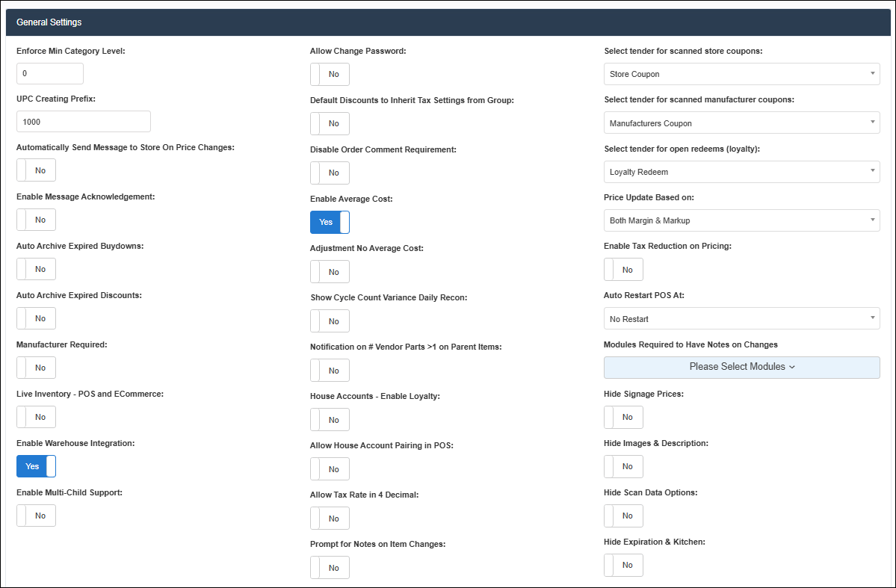Screen dimensions: 896x588
Task: Open the Store Coupon tender dropdown
Action: pos(741,74)
